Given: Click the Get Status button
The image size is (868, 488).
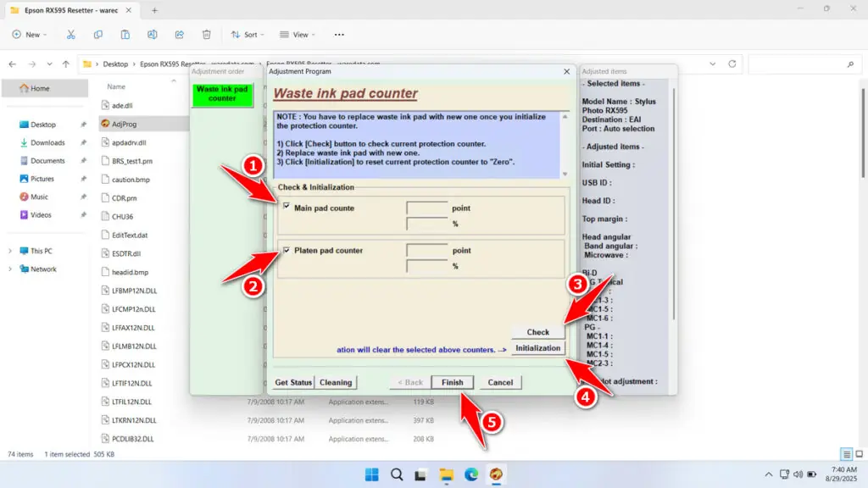Looking at the screenshot, I should 293,382.
